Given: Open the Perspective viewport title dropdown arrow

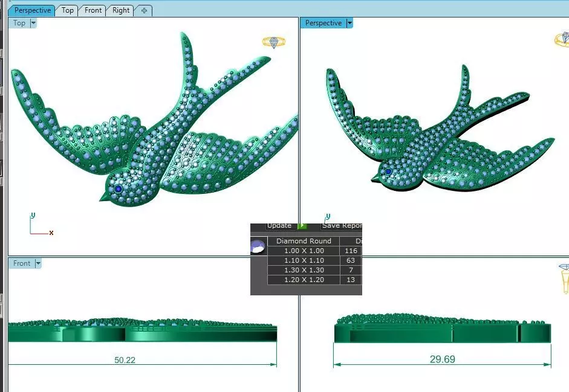Looking at the screenshot, I should pyautogui.click(x=350, y=23).
